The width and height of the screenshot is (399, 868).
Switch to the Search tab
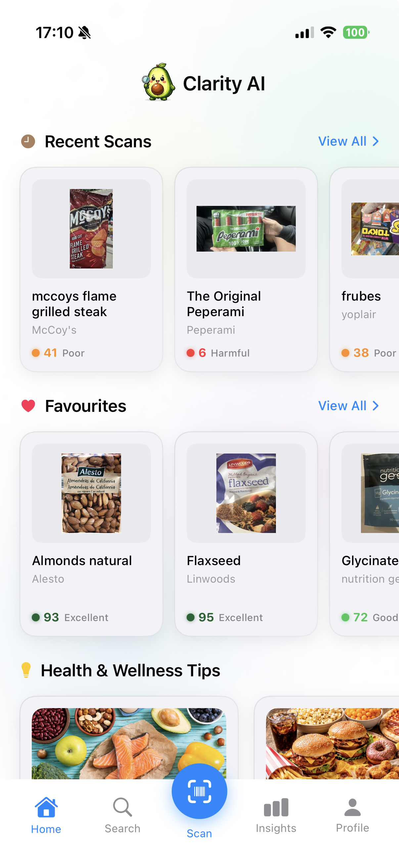point(122,815)
